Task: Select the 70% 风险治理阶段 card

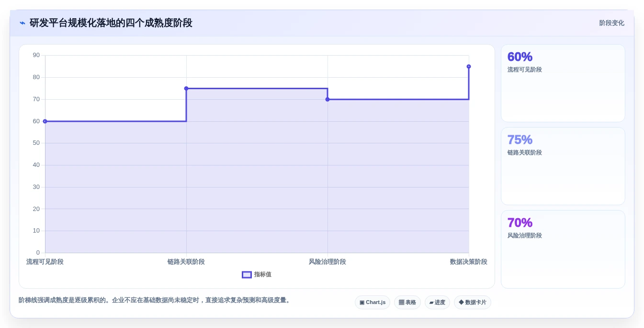Action: (x=563, y=249)
